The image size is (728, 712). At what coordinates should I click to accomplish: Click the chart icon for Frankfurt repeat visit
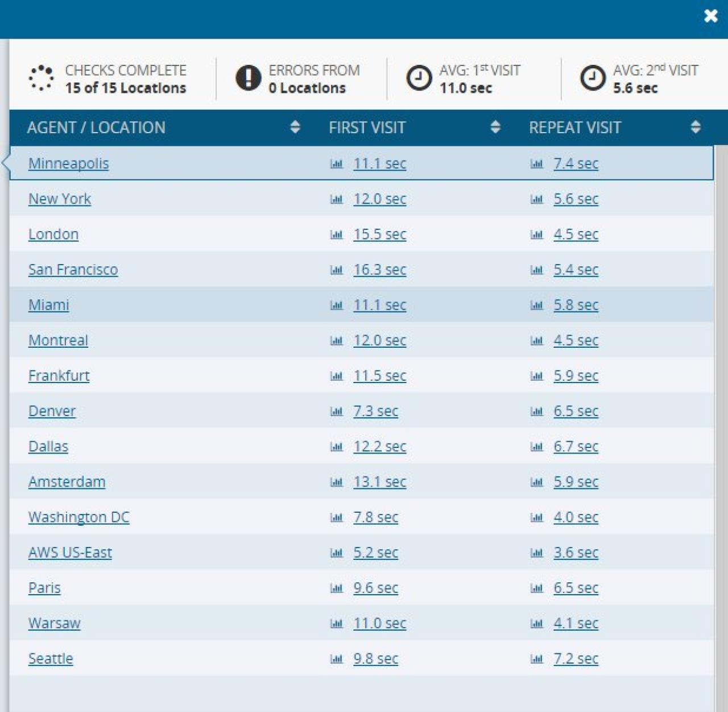click(x=536, y=376)
